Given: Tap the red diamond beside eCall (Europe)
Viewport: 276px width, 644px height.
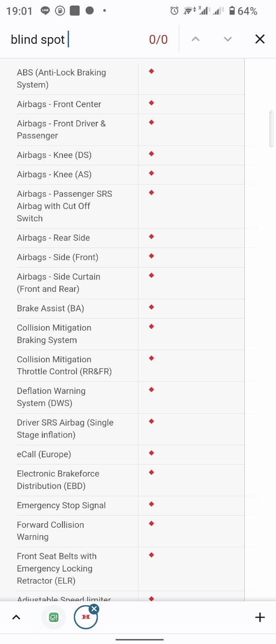Looking at the screenshot, I should pos(151,453).
